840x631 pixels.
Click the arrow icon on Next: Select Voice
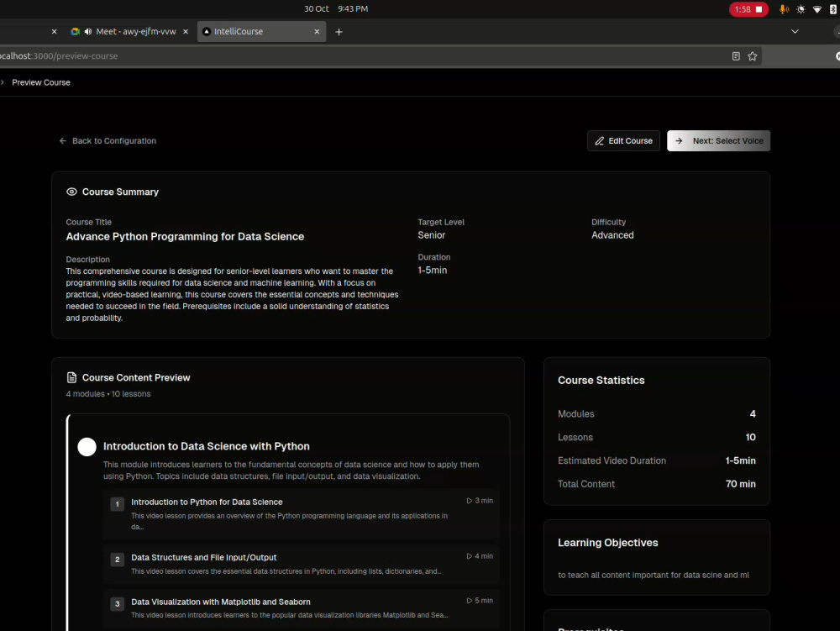pos(679,141)
